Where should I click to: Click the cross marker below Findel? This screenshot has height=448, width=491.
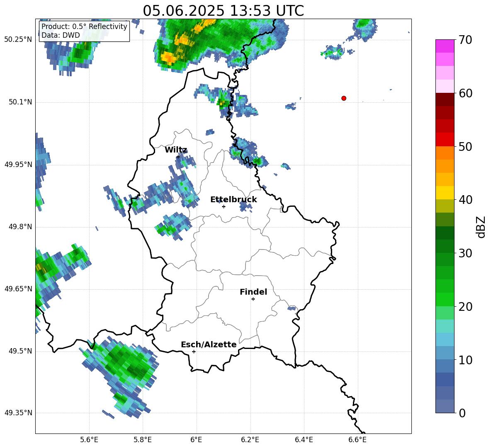pos(253,299)
